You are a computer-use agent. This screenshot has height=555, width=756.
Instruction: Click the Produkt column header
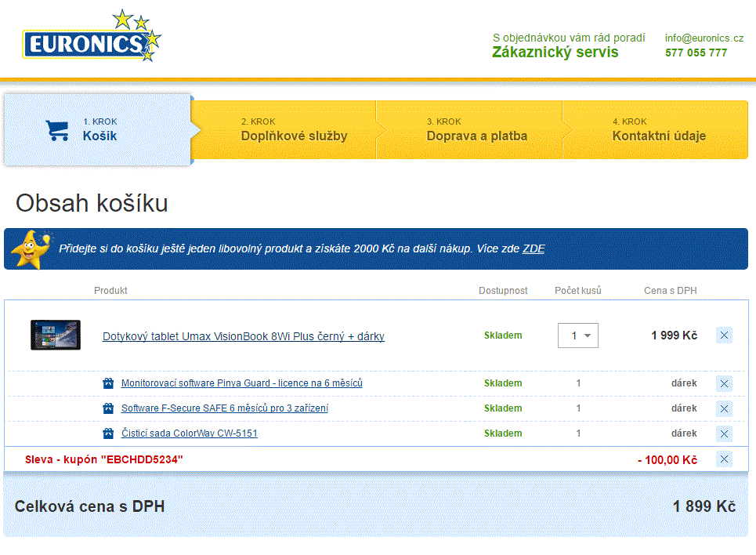coord(110,291)
